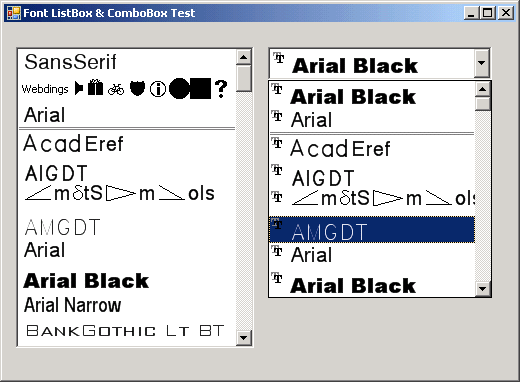Collapse the font combo box with its arrow
This screenshot has width=520, height=382.
[x=481, y=63]
